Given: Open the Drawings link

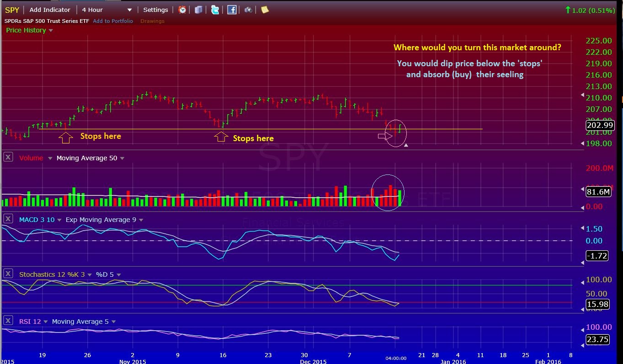Looking at the screenshot, I should pos(152,21).
